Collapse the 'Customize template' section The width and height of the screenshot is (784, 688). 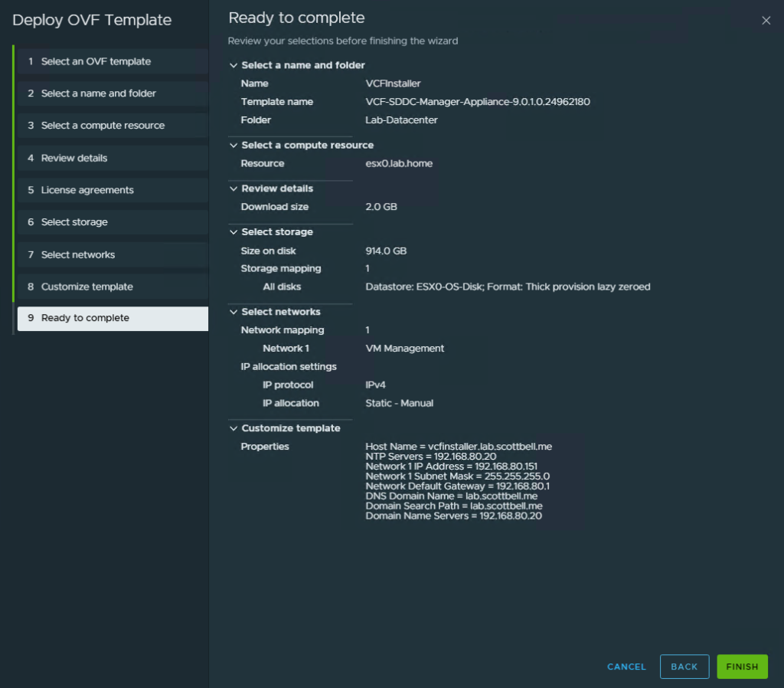(234, 428)
